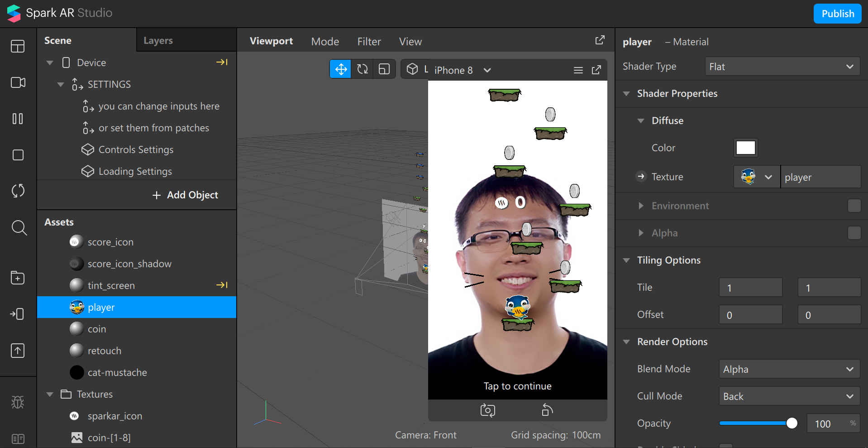Click the Opacity slider handle

coord(792,423)
